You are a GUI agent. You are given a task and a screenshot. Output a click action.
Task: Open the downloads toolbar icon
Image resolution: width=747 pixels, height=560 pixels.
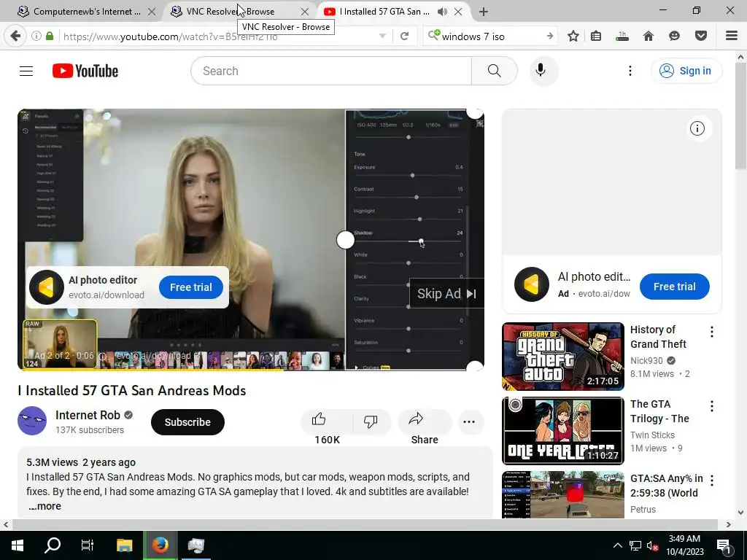click(622, 36)
